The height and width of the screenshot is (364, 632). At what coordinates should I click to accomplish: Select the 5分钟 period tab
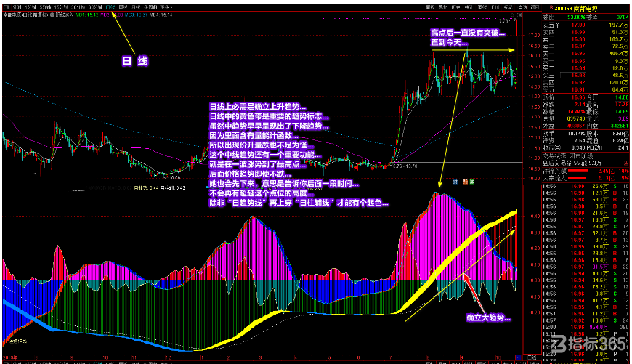(45, 7)
